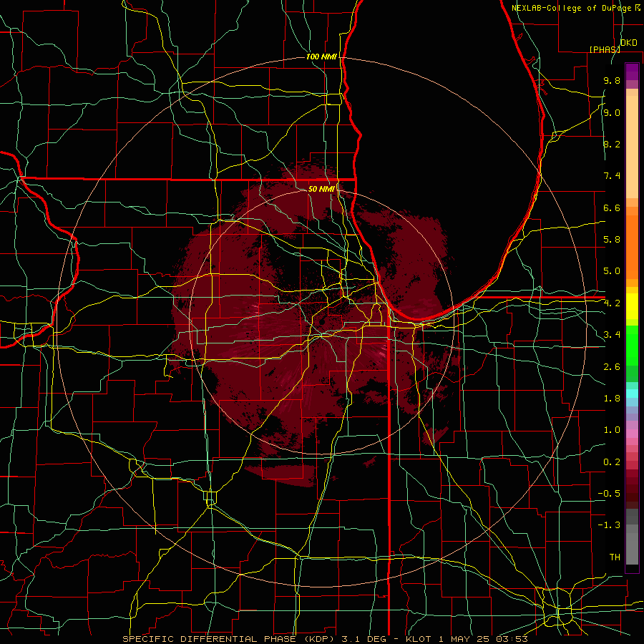Pick the long peach segment of color bar
Viewport: 644px width, 644px height.
coord(632,147)
